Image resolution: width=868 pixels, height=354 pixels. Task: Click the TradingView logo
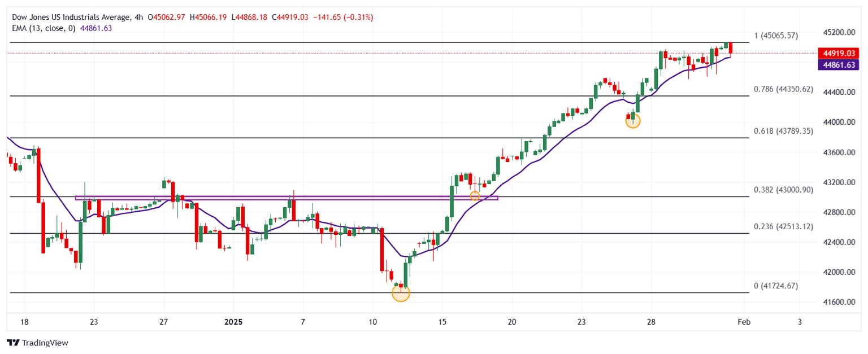pyautogui.click(x=37, y=343)
